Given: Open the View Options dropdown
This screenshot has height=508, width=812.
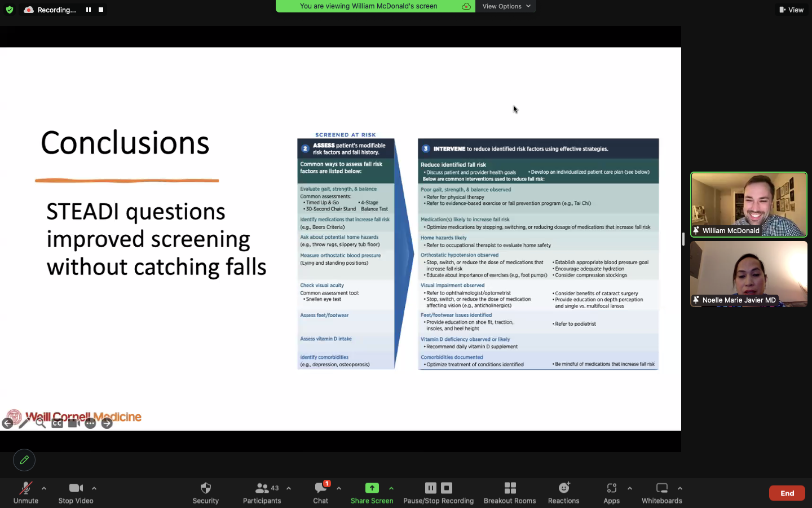Looking at the screenshot, I should click(506, 6).
